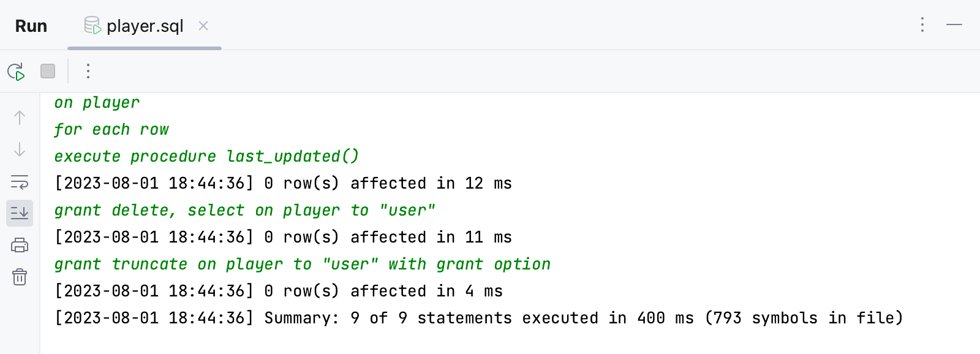Jump to previous statement with up arrow
The height and width of the screenshot is (354, 980).
click(x=19, y=118)
